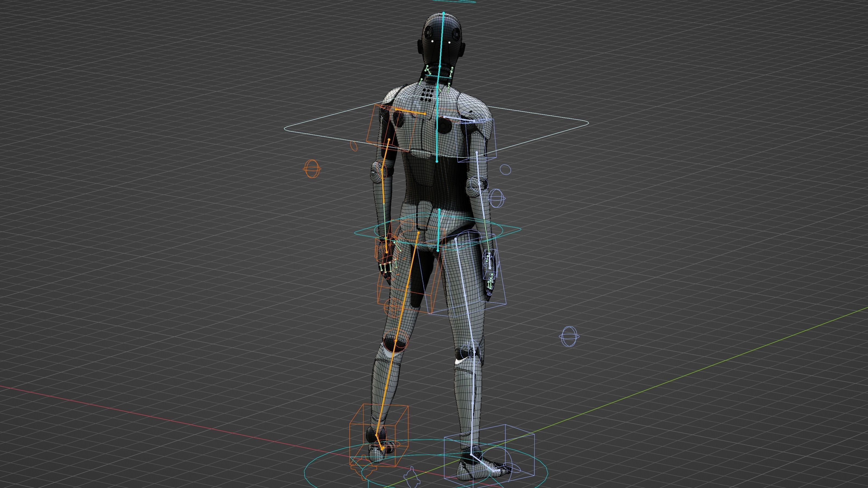Viewport: 868px width, 488px height.
Task: Select the small lavender circle control beside the right upper arm
Action: coord(505,169)
